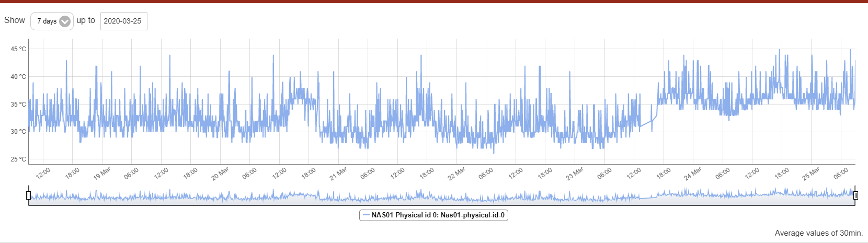This screenshot has height=243, width=868.
Task: Click the 45 °C axis label
Action: (18, 49)
